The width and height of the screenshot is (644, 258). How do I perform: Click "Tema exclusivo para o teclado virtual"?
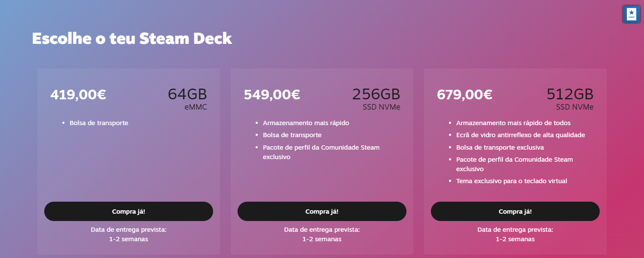(x=512, y=181)
